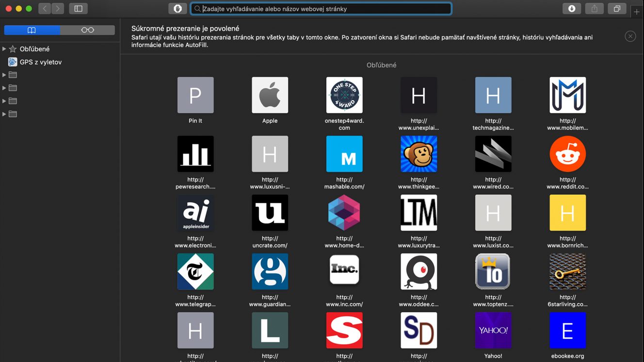This screenshot has width=644, height=362.
Task: Go back using the toolbar back arrow
Action: pos(45,8)
